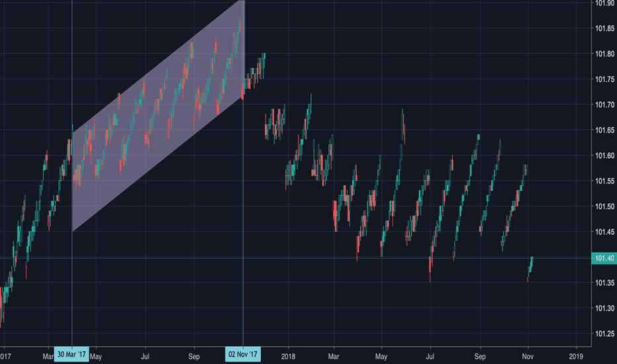Click the 101.40 current price label
The width and height of the screenshot is (617, 364).
(x=604, y=258)
